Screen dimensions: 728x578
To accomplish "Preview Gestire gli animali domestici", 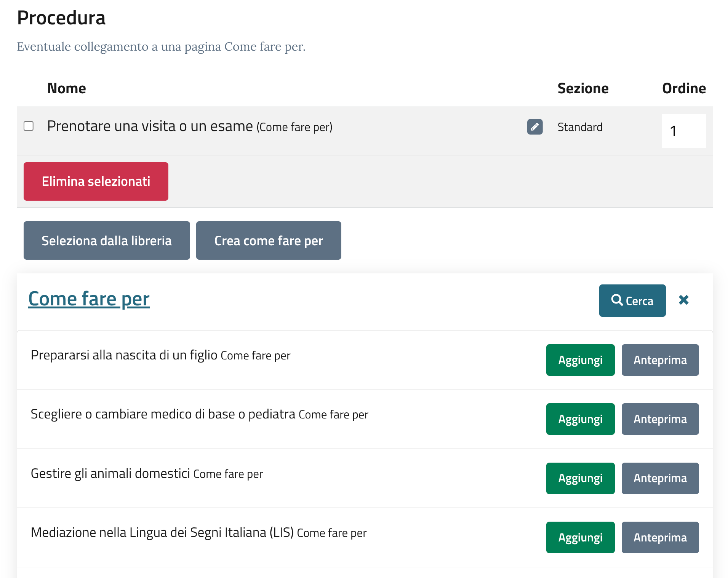I will 660,478.
